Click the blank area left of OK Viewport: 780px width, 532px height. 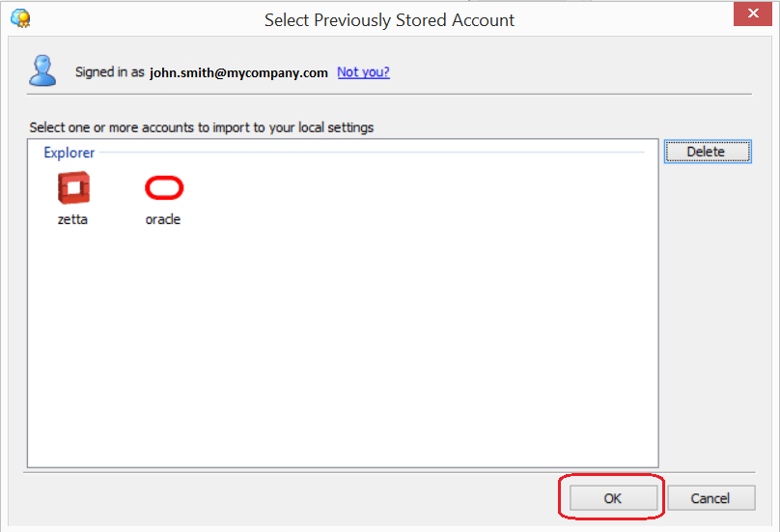pos(290,498)
